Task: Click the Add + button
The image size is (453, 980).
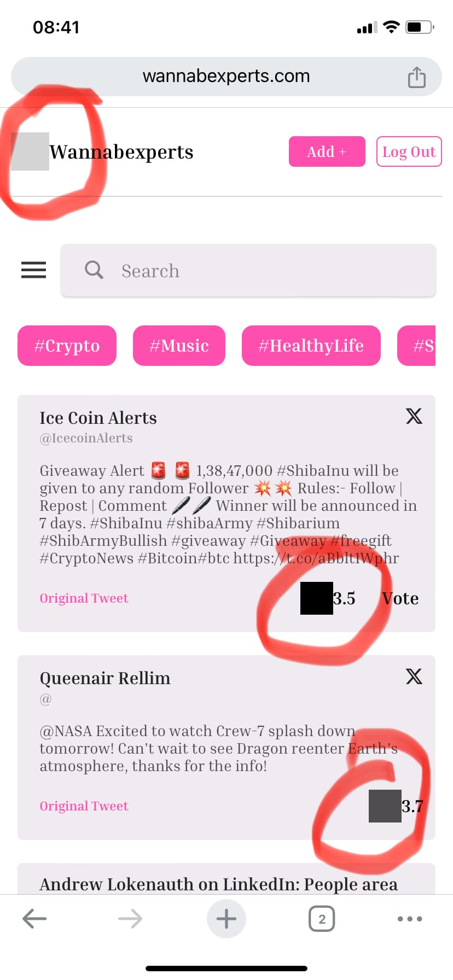Action: pyautogui.click(x=327, y=151)
